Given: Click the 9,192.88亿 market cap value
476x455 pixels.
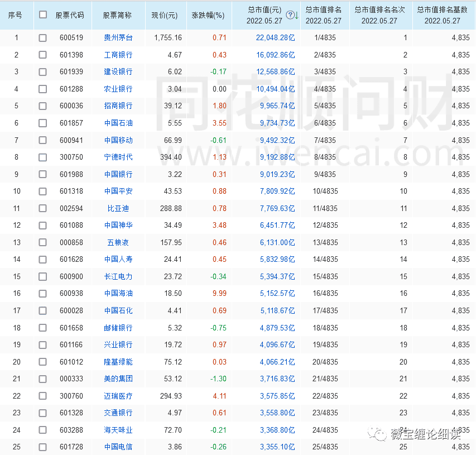Looking at the screenshot, I should 277,157.
